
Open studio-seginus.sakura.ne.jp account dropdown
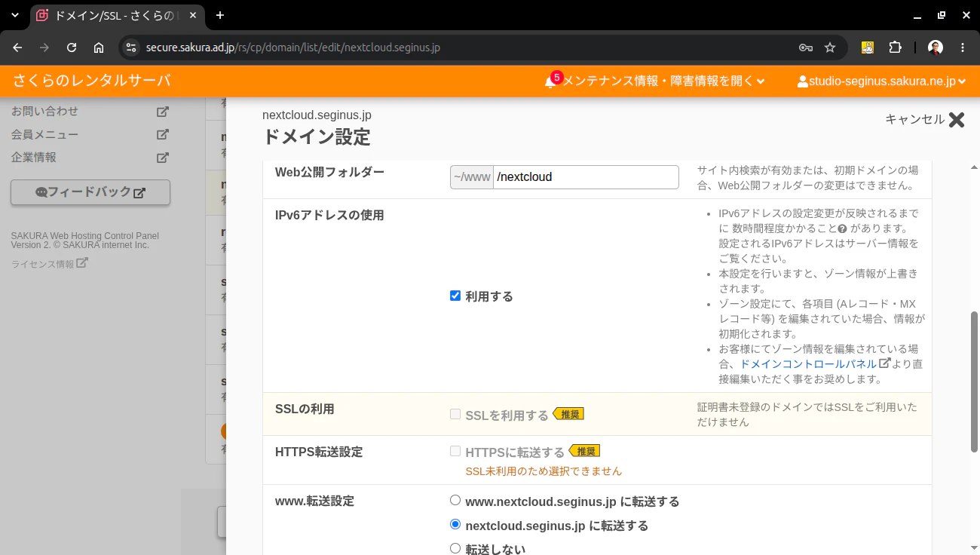(x=882, y=81)
